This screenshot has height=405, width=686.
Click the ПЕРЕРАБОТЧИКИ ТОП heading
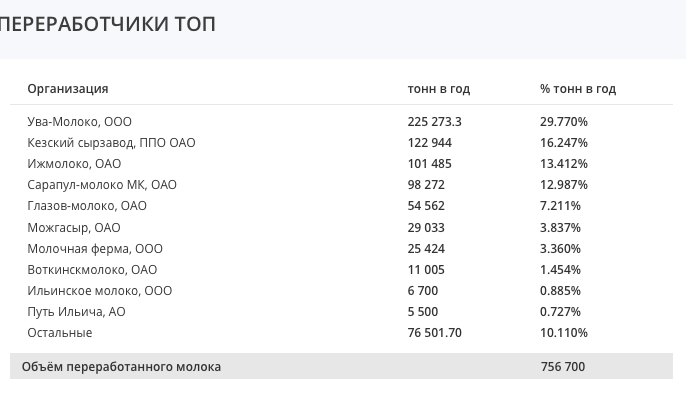click(x=107, y=24)
